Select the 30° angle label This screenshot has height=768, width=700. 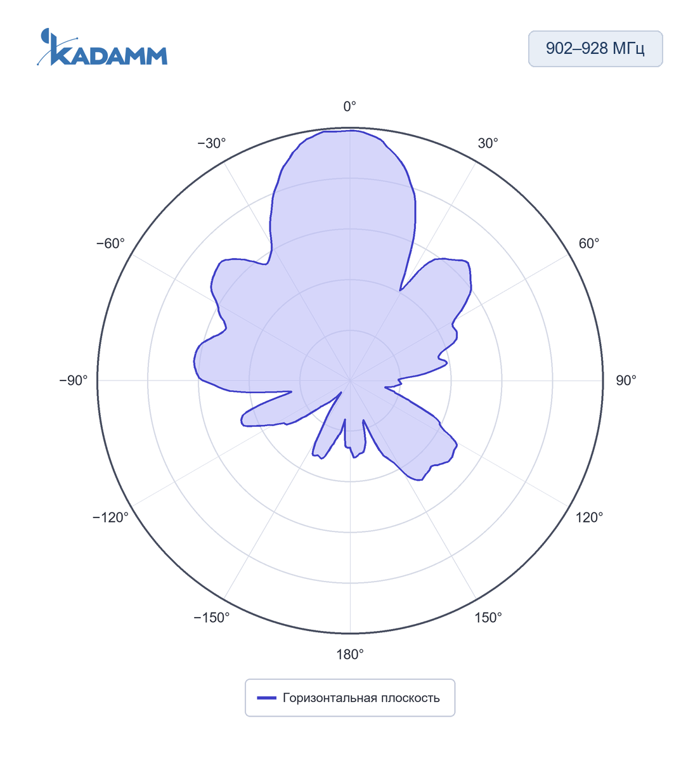[x=488, y=143]
